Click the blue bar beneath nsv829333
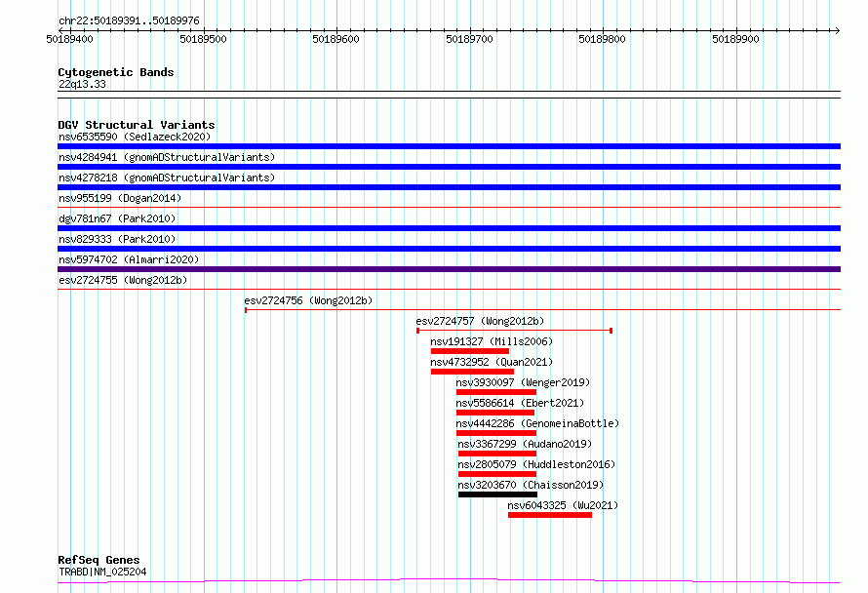Viewport: 868px width, 593px height. 449,249
